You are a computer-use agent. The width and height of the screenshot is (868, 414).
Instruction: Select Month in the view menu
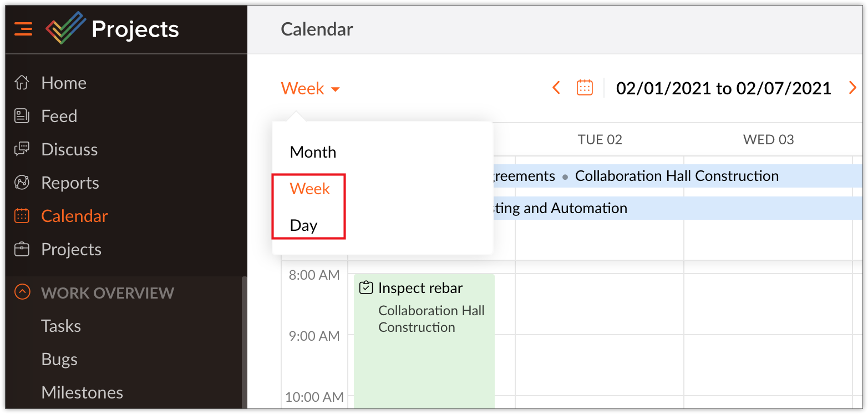(x=313, y=152)
